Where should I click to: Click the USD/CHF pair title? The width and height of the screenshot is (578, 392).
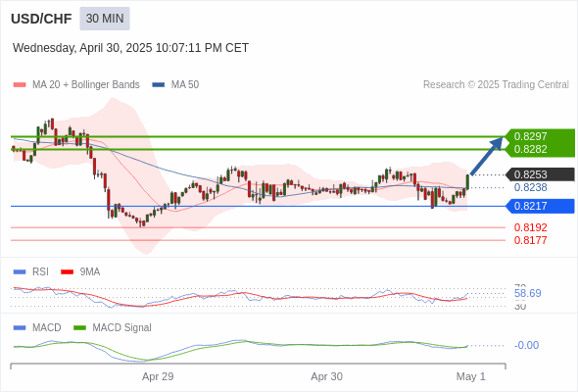(x=41, y=19)
